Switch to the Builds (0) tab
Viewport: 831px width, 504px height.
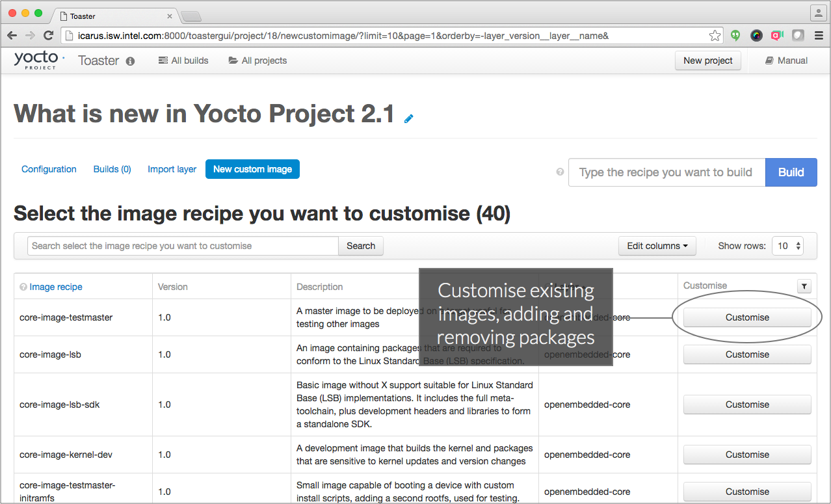[x=112, y=169]
